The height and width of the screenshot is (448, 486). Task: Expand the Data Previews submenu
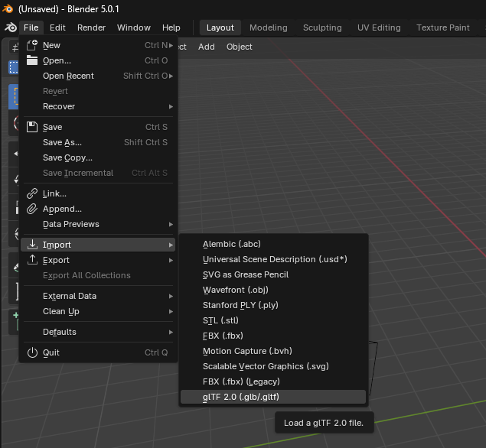(98, 224)
